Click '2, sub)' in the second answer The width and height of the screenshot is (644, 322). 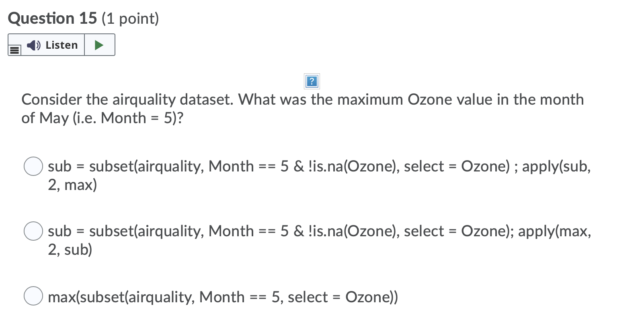[70, 250]
